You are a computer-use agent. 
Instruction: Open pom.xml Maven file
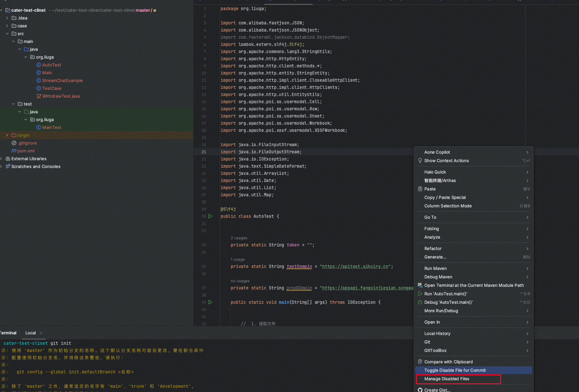pyautogui.click(x=26, y=151)
